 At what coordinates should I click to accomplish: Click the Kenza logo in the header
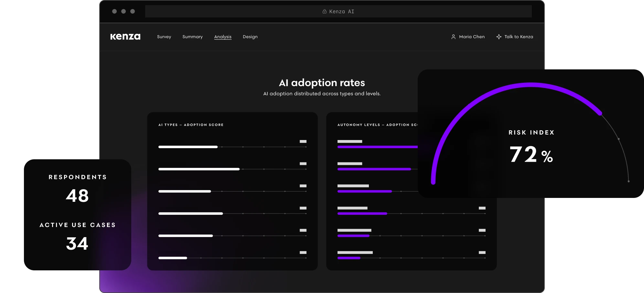coord(125,37)
